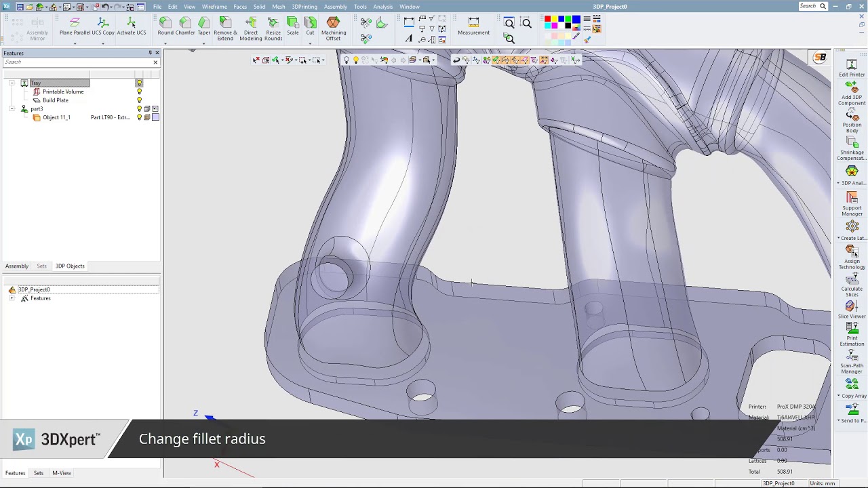Screen dimensions: 868x488
Task: Switch to the Assembly tab
Action: (17, 266)
